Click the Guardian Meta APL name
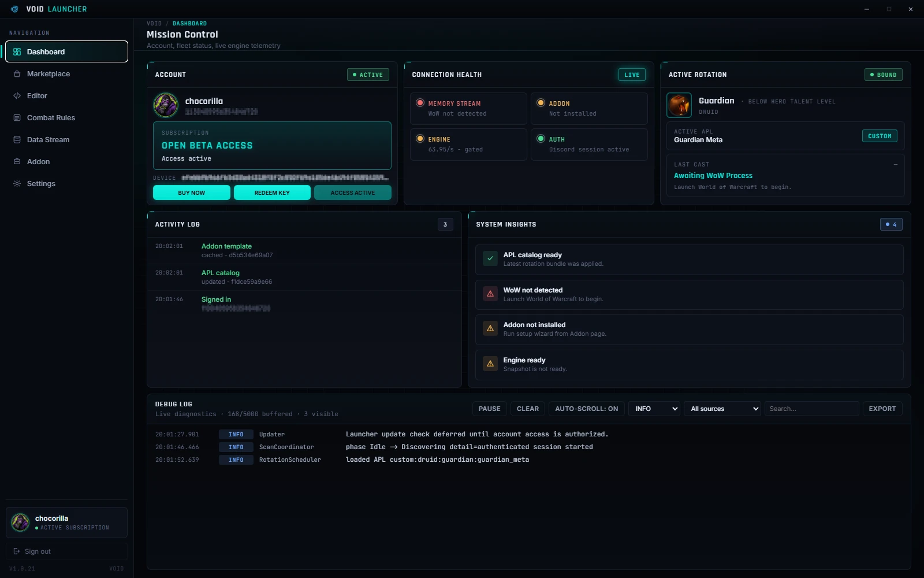This screenshot has width=924, height=578. [x=698, y=139]
